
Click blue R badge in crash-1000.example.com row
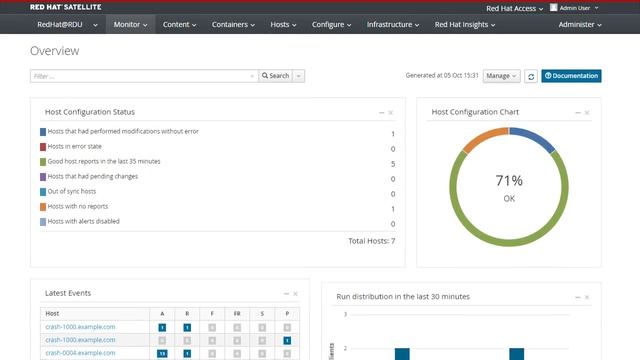(187, 327)
